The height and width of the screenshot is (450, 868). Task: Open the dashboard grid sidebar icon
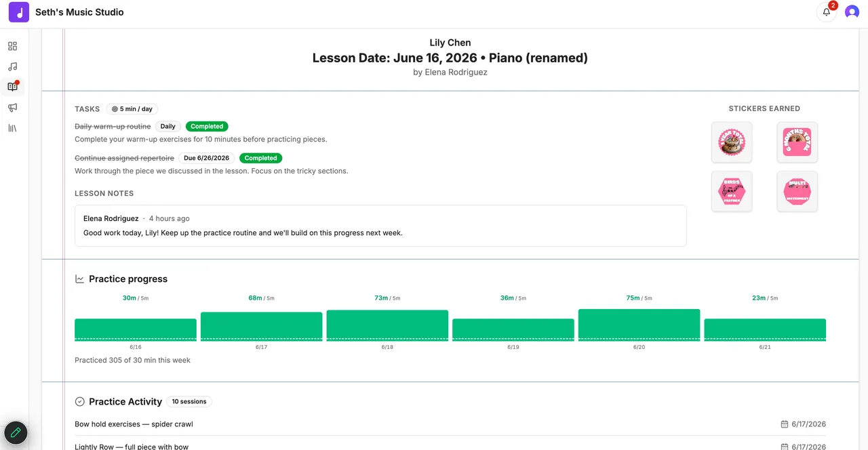point(12,46)
